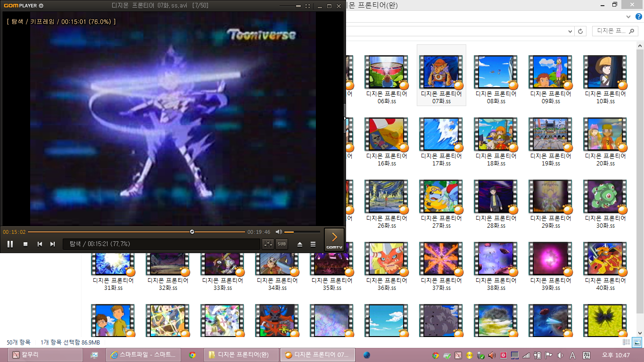Toggle the Korean 한 IME indicator

click(586, 355)
